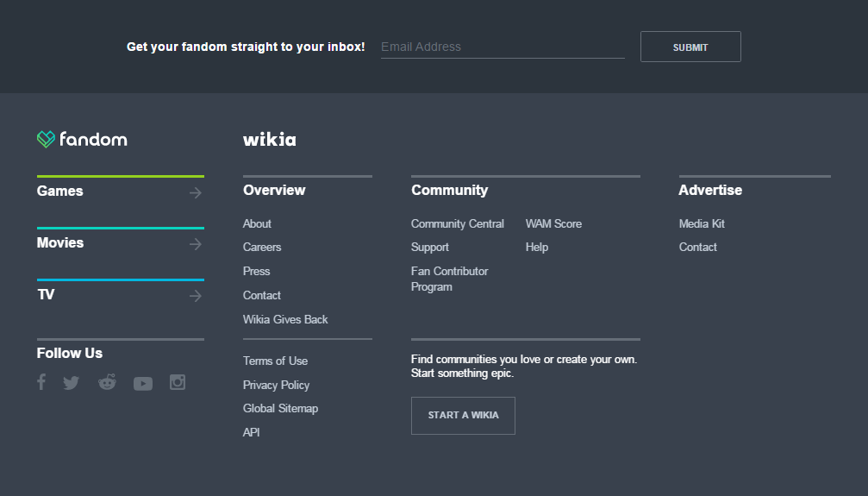
Task: Click the Reddit icon under Follow Us
Action: tap(107, 382)
